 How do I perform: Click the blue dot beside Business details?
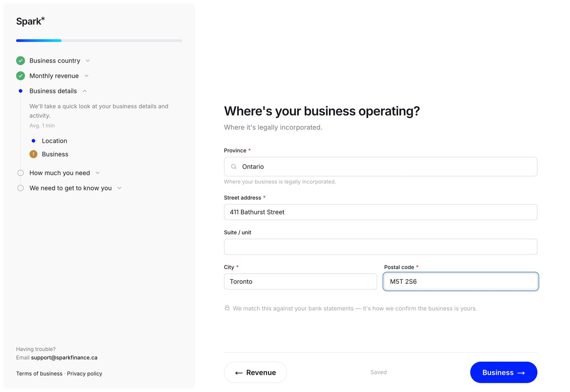point(21,91)
